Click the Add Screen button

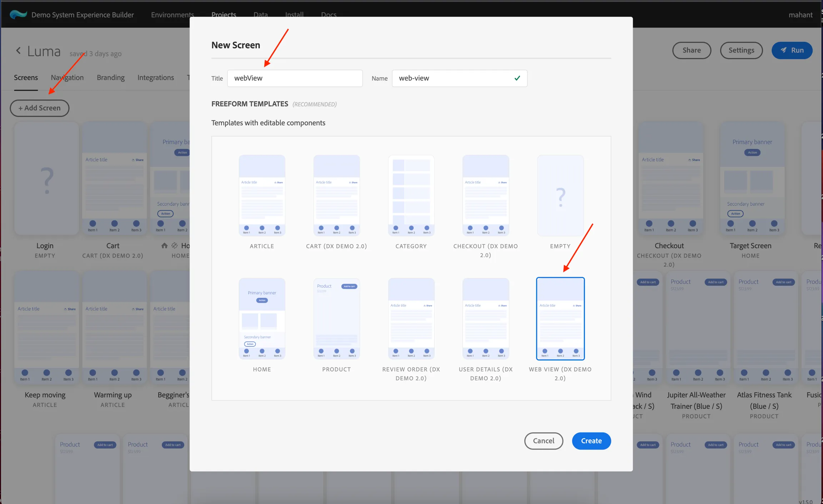40,108
